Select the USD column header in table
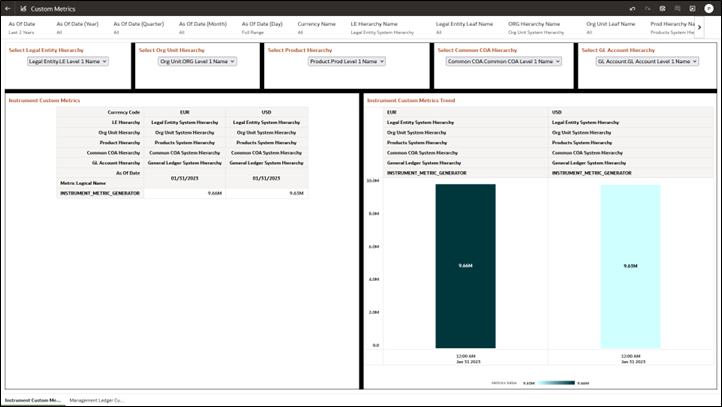 pyautogui.click(x=267, y=112)
